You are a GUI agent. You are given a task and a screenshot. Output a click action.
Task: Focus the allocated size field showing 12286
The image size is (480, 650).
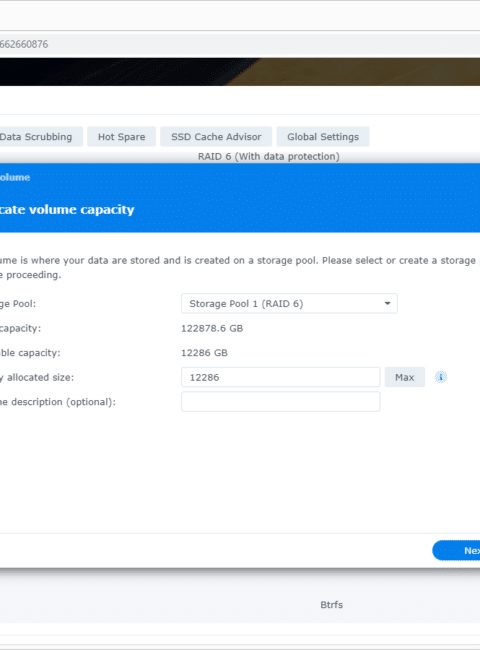pos(281,377)
